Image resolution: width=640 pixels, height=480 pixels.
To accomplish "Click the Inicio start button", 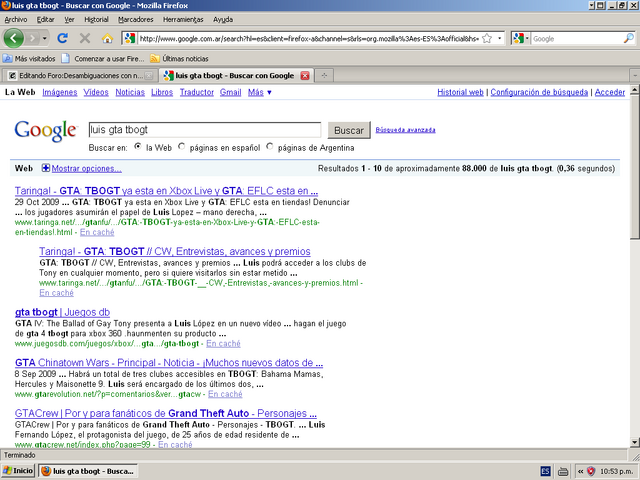I will 18,471.
